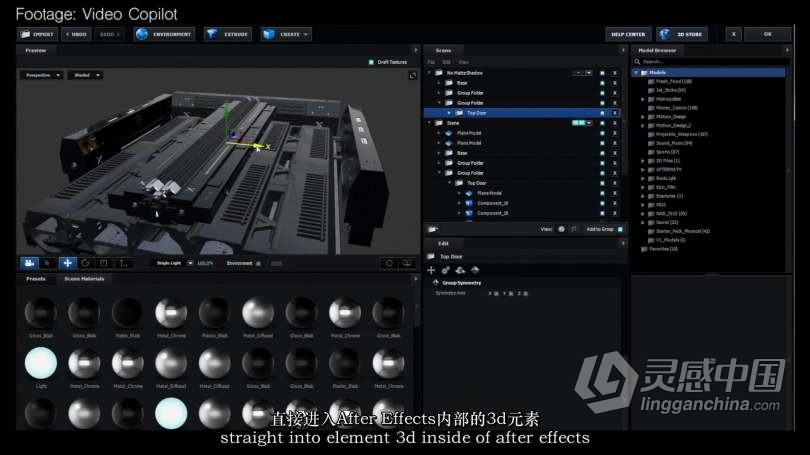Click the monitor display icon below preview
810x455 pixels.
pyautogui.click(x=407, y=263)
